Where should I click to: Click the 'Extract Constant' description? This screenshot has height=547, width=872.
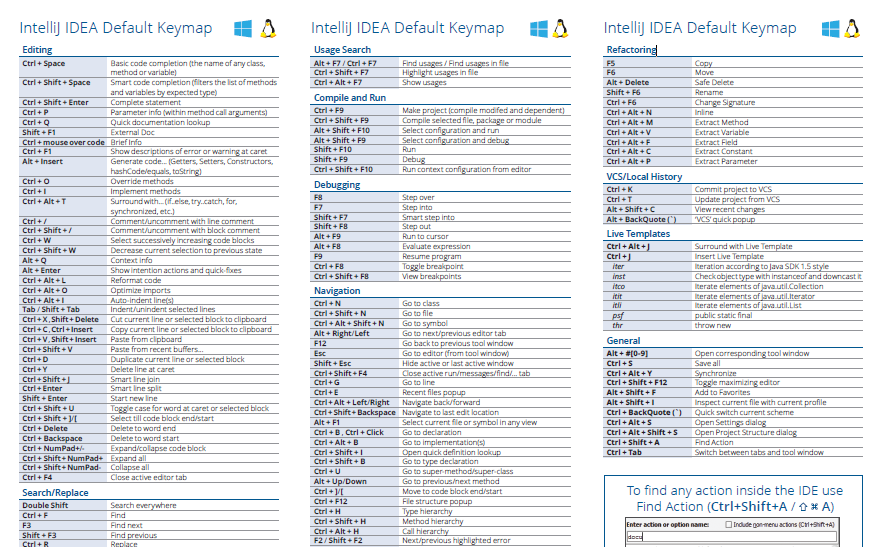pos(724,151)
